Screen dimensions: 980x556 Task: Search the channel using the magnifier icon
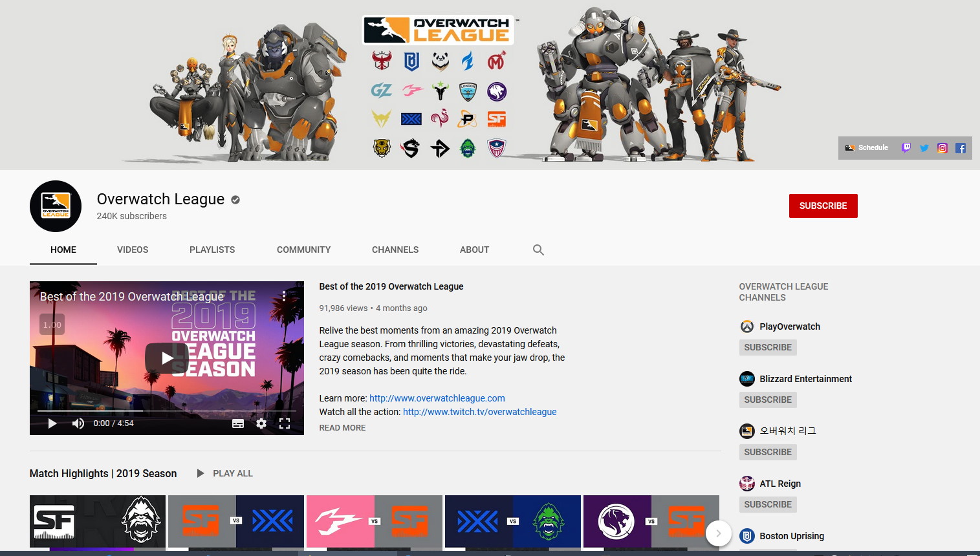[x=538, y=250]
